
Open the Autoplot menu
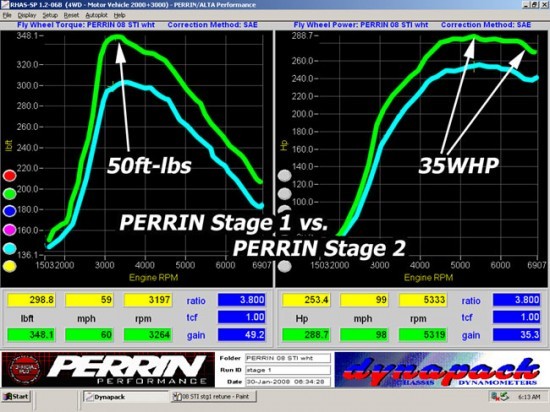point(96,15)
